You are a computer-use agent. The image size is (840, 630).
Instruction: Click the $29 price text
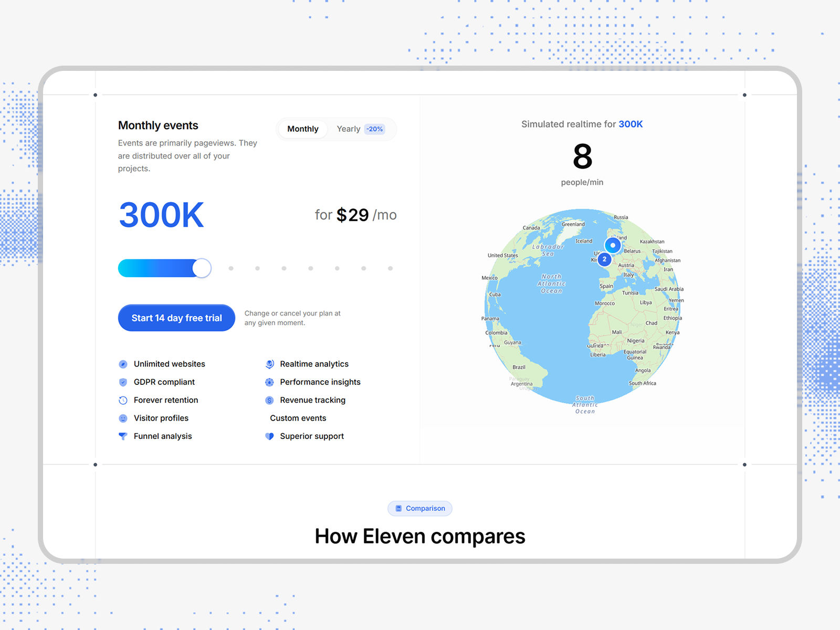point(352,215)
